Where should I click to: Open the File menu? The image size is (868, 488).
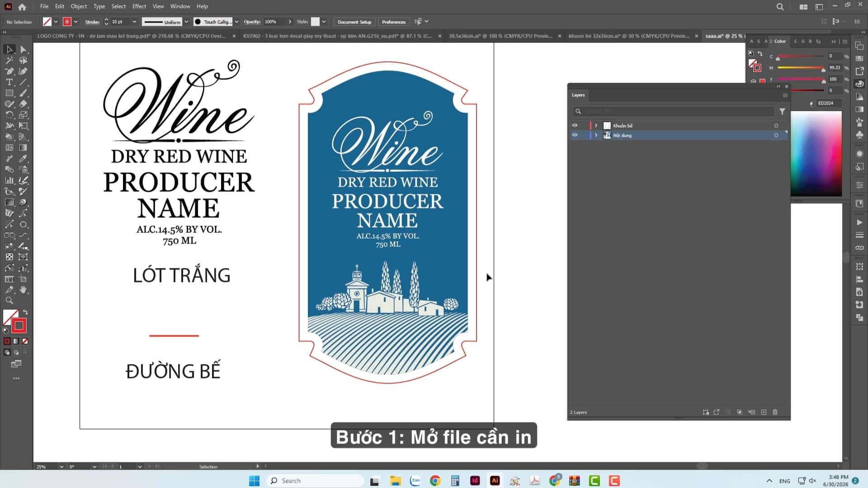point(44,6)
